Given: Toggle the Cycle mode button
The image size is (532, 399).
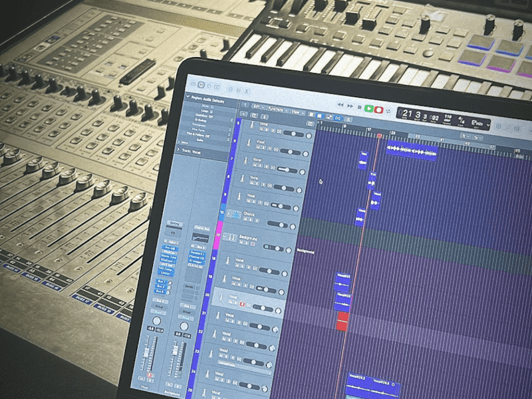Looking at the screenshot, I should (x=389, y=111).
